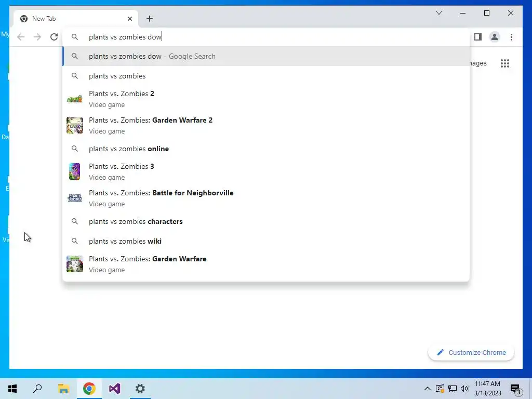
Task: Select Plants vs. Zombies: Garden Warfare suggestion
Action: (267, 264)
